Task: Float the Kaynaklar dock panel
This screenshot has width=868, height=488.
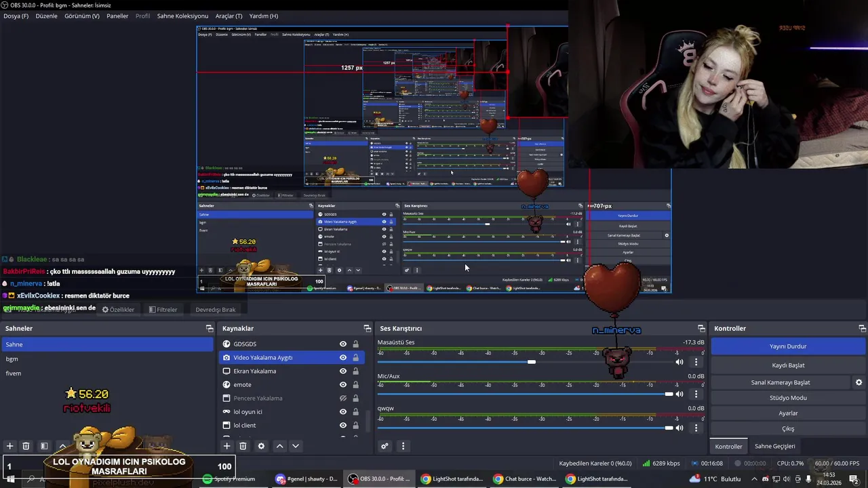Action: tap(368, 328)
